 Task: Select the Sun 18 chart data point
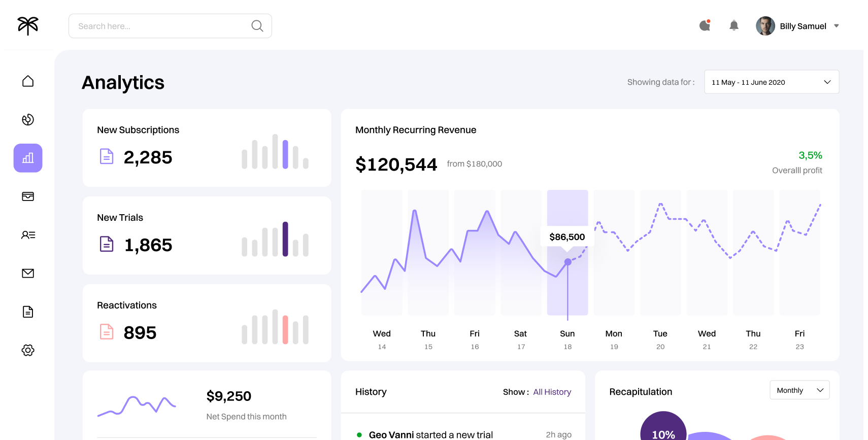point(567,262)
